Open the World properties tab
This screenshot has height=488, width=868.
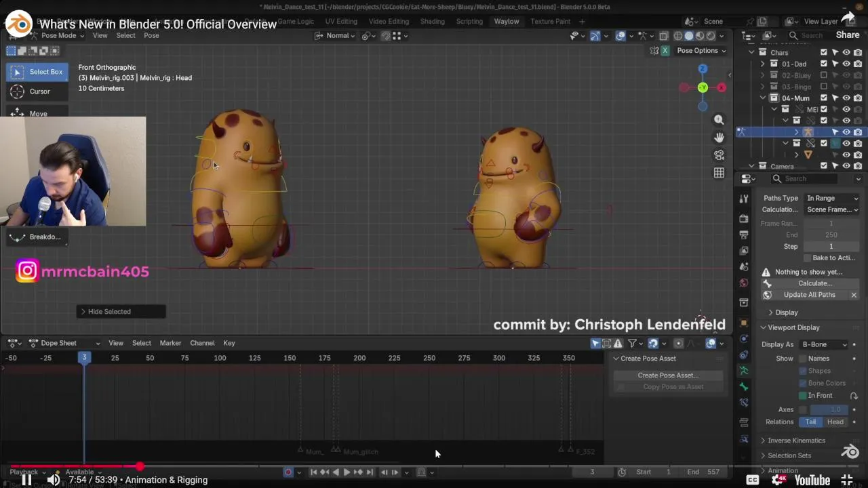[744, 283]
